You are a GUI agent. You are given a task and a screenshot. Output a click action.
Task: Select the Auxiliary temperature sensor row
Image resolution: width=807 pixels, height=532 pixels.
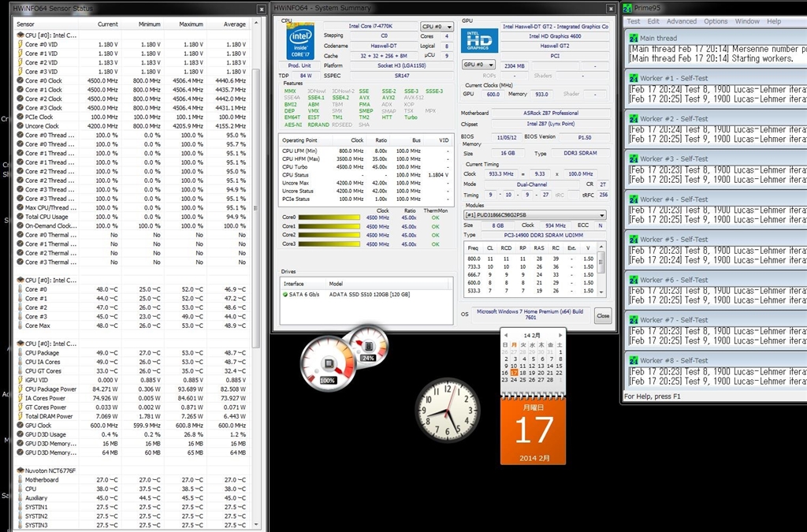tap(132, 498)
